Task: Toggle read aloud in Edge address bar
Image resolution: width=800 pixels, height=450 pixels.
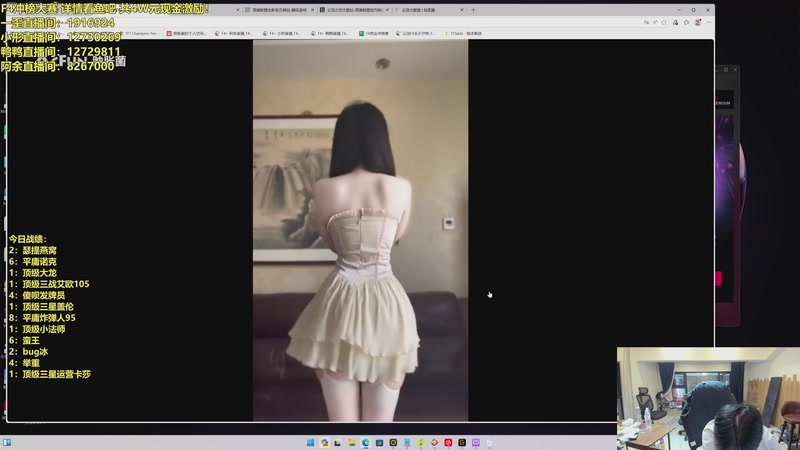Action: click(x=655, y=22)
